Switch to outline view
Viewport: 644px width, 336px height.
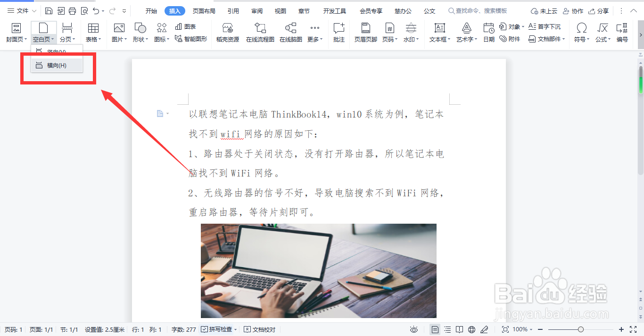tap(447, 329)
